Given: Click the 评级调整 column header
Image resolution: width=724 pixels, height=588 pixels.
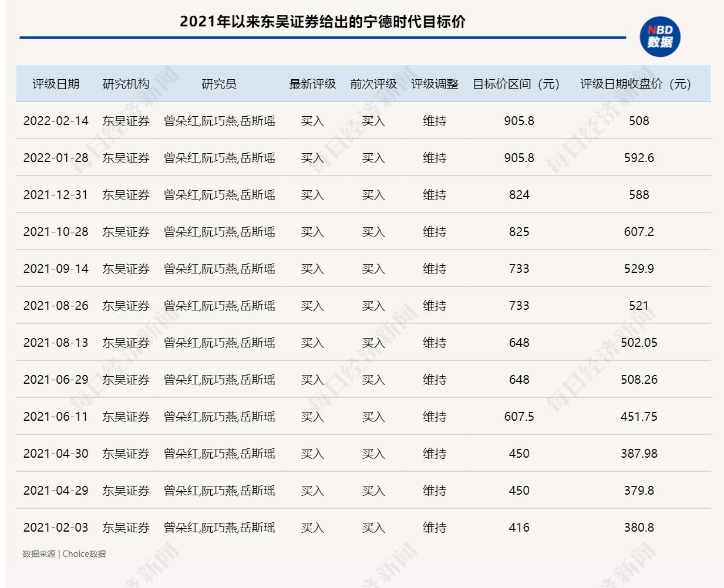Looking at the screenshot, I should (x=435, y=84).
